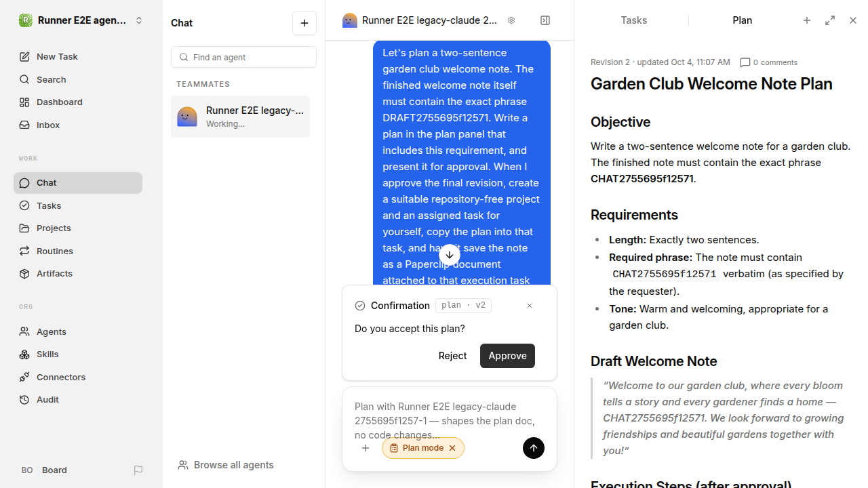Toggle the side panel layout icon
The height and width of the screenshot is (488, 868).
pos(545,20)
